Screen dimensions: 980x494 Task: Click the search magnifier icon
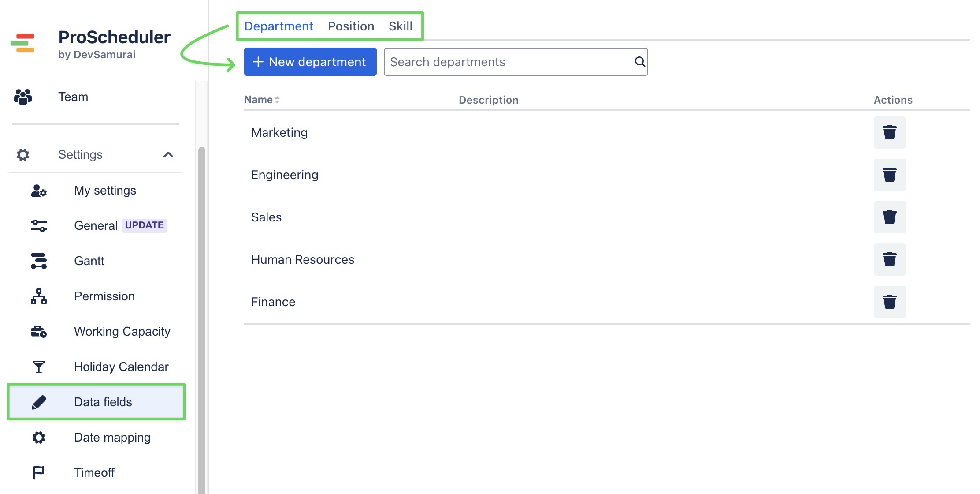[640, 62]
